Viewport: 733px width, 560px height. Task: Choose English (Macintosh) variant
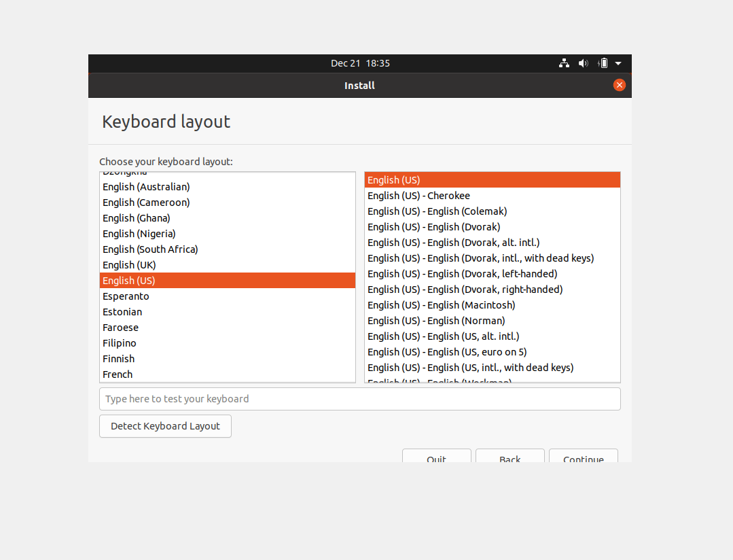(x=493, y=305)
